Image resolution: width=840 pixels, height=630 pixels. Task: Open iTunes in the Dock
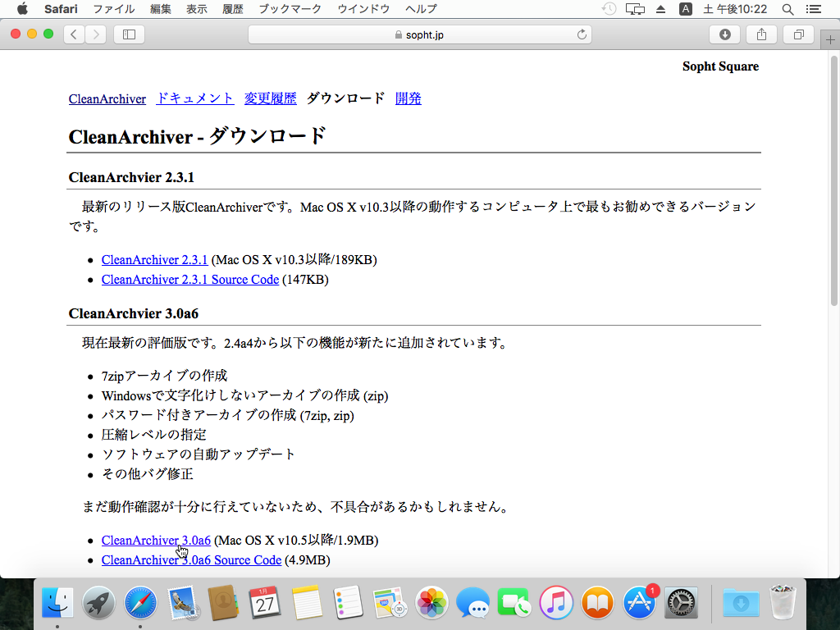pyautogui.click(x=556, y=603)
